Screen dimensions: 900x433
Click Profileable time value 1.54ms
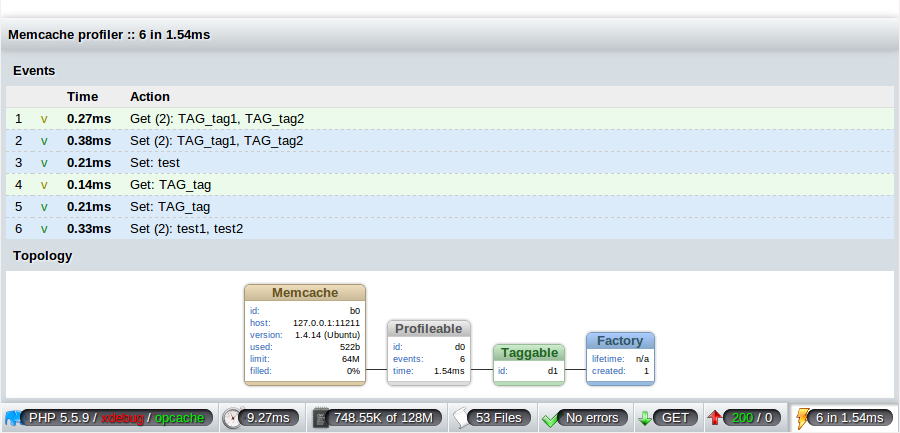(449, 371)
